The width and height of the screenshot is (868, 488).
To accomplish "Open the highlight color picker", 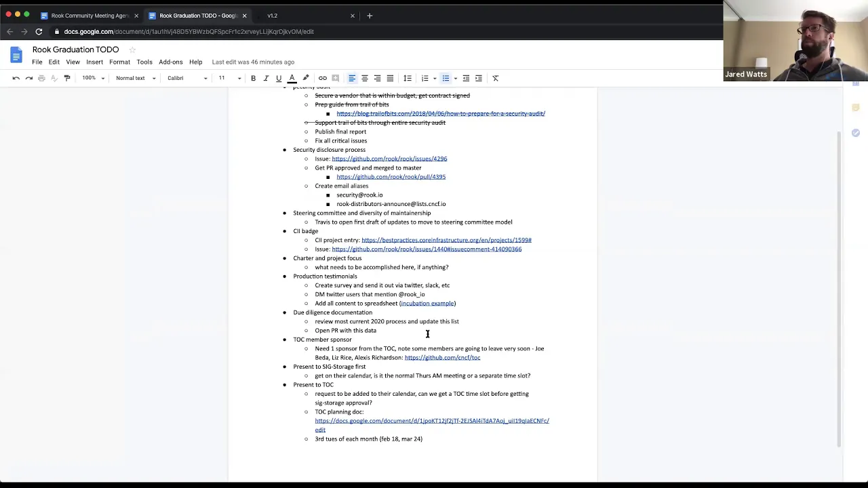I will point(306,78).
